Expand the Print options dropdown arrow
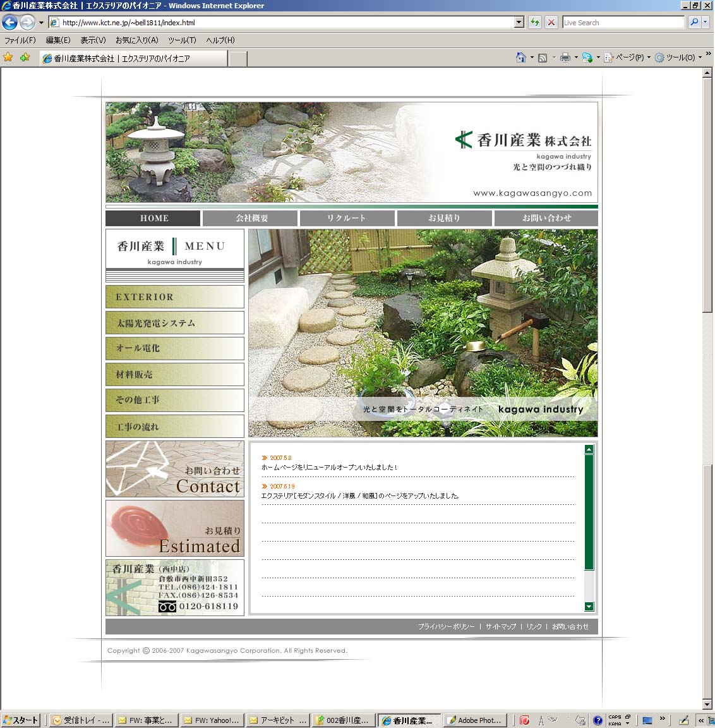 (576, 58)
